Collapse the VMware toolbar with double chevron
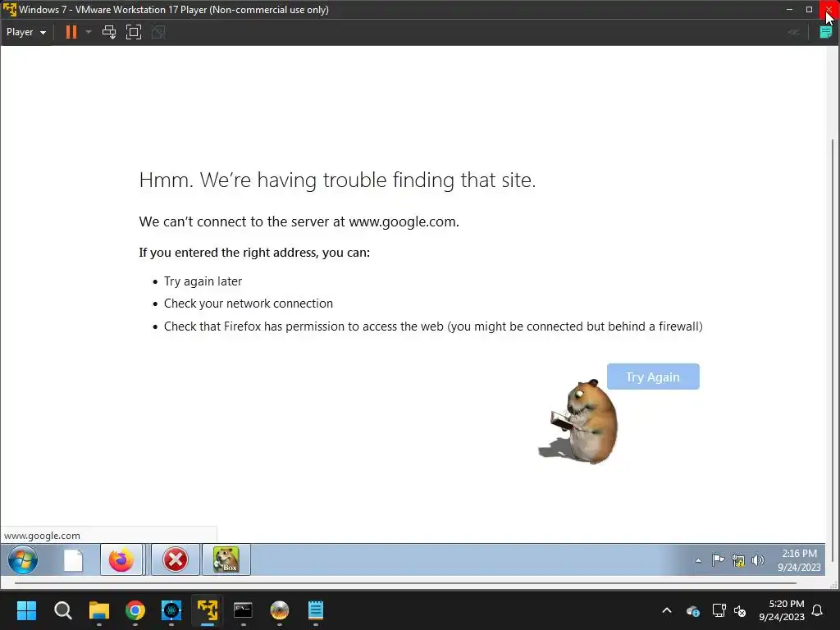This screenshot has height=630, width=840. coord(794,33)
